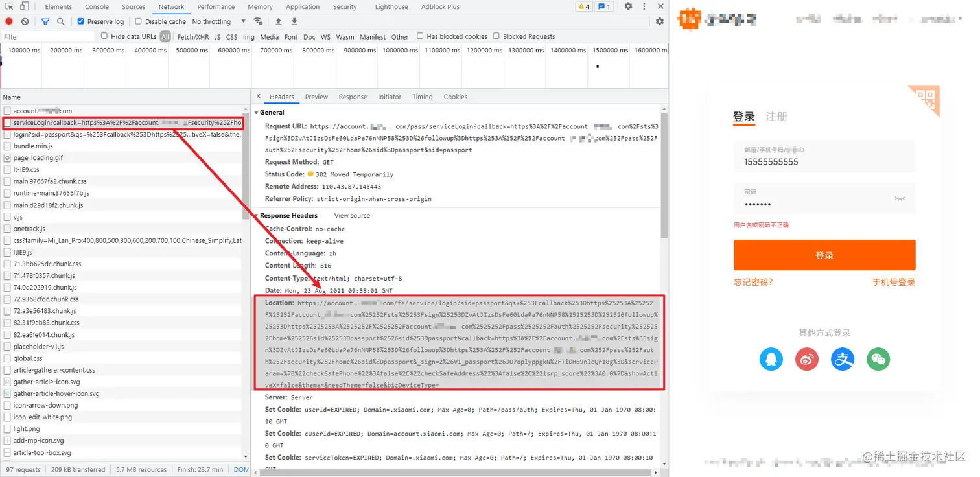The image size is (980, 477).
Task: Open the request Cookies tab
Action: [455, 97]
